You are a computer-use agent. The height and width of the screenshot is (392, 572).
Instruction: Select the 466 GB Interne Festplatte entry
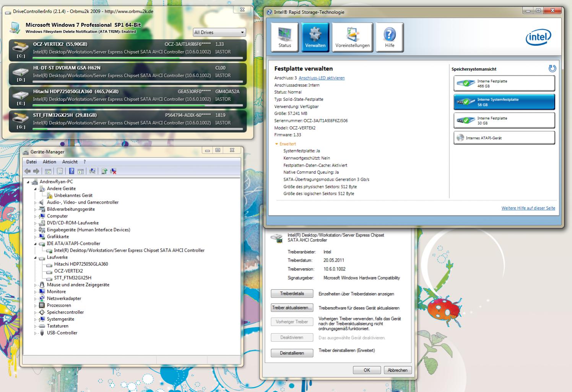pyautogui.click(x=504, y=83)
